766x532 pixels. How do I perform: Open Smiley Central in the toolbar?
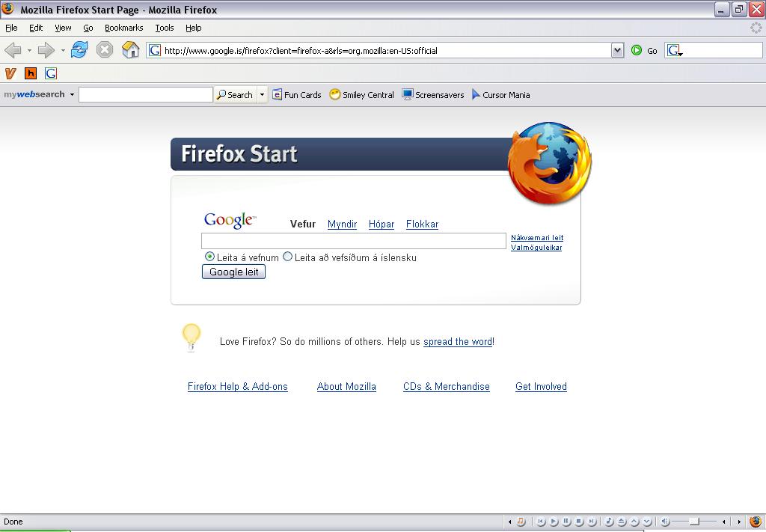361,95
